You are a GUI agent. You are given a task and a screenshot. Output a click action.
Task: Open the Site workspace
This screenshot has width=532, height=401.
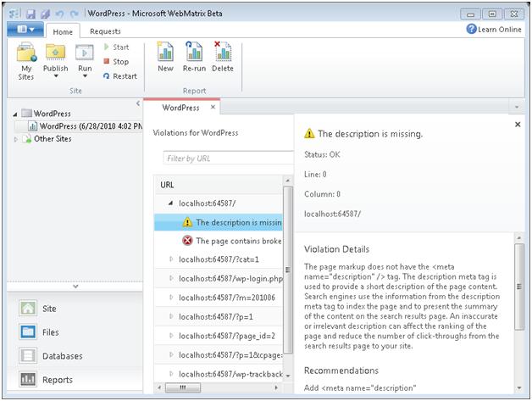pos(49,309)
